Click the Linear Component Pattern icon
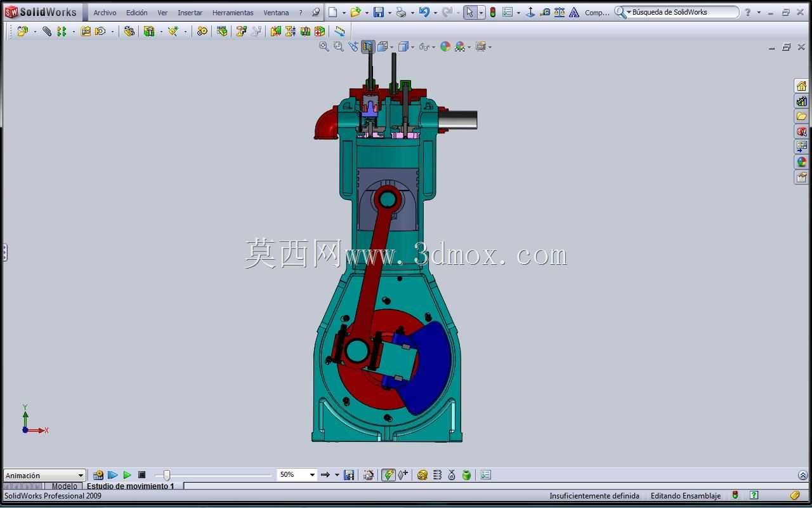Screen dimensions: 812x508 coord(62,31)
